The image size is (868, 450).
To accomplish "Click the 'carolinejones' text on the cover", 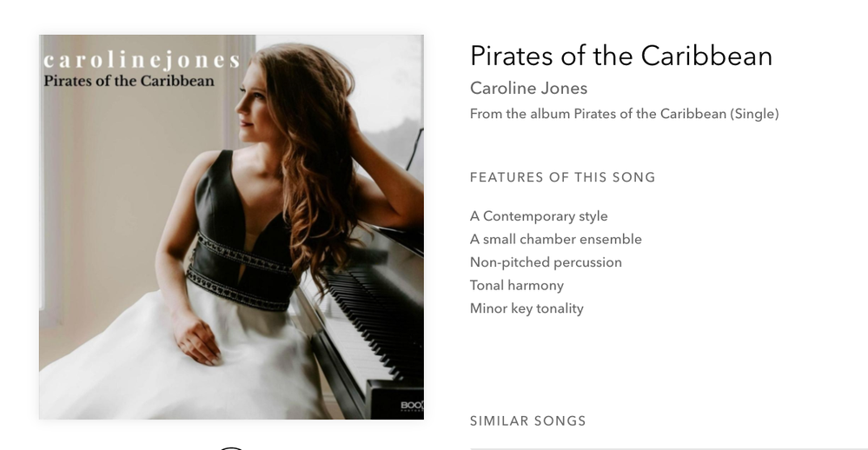I will (141, 61).
